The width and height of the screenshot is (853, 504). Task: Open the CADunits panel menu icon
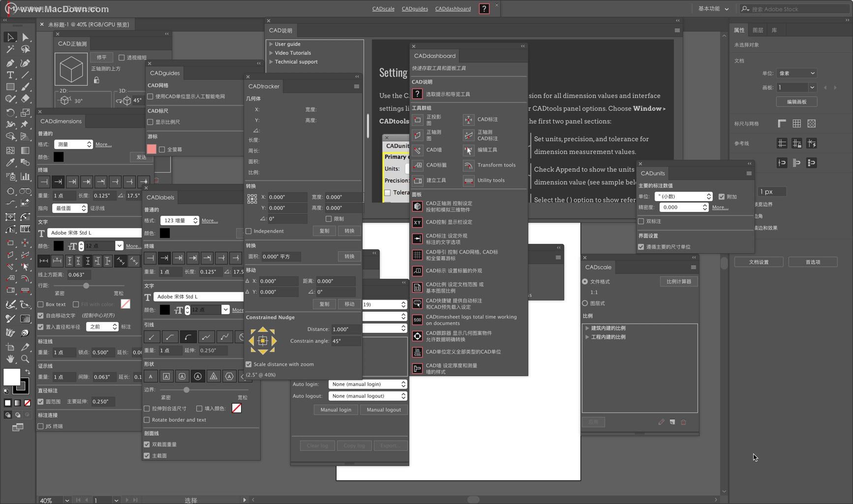[749, 173]
